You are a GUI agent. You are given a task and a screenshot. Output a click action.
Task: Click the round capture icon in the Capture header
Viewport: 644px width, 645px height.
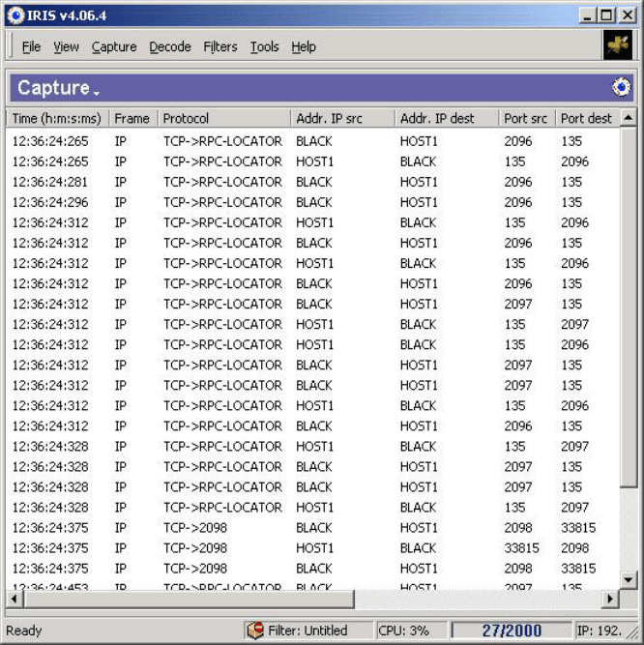point(621,88)
